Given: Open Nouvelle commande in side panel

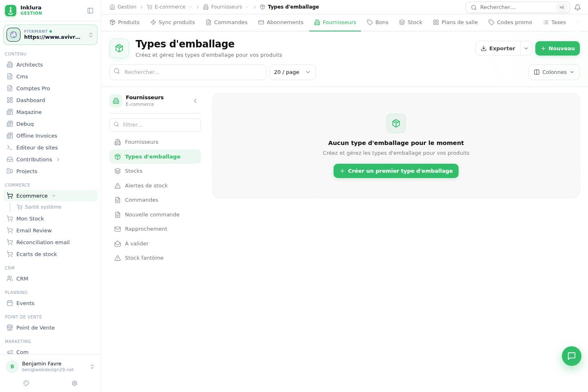Looking at the screenshot, I should [155, 215].
